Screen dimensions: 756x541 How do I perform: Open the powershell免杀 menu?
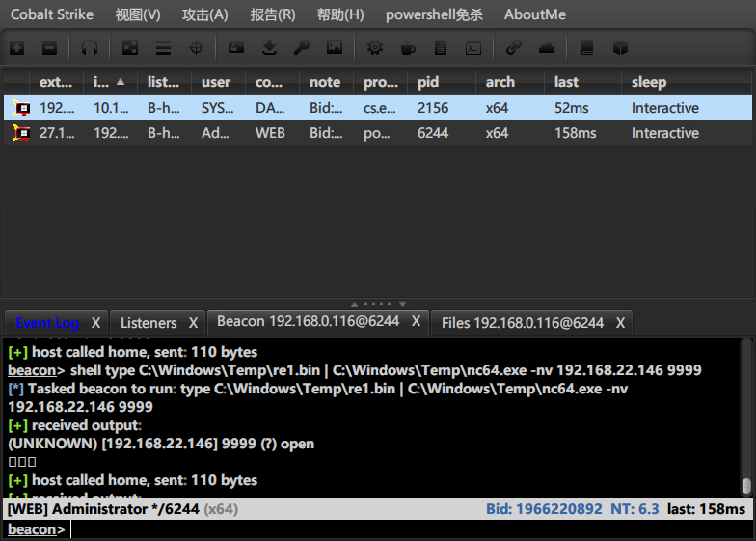[434, 14]
